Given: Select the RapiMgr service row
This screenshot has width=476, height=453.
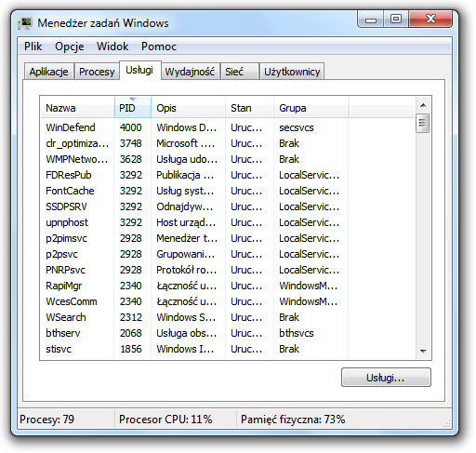Looking at the screenshot, I should pos(228,286).
